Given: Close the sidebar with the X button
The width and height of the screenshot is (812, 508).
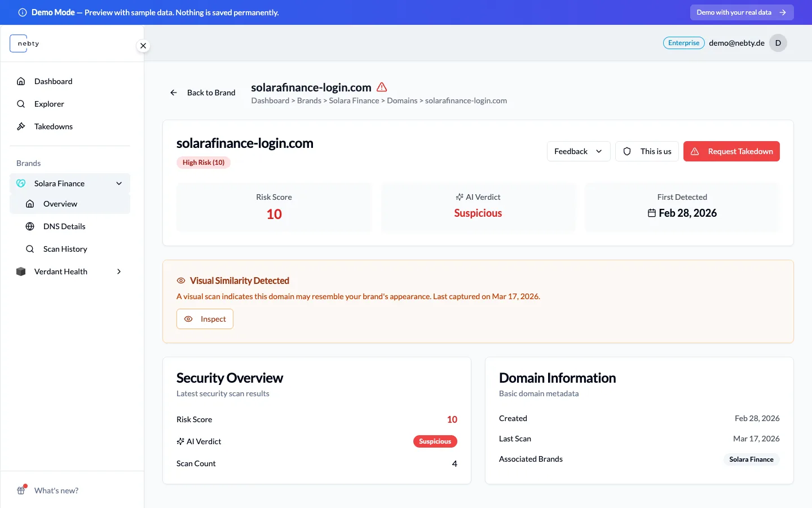Looking at the screenshot, I should (x=143, y=46).
